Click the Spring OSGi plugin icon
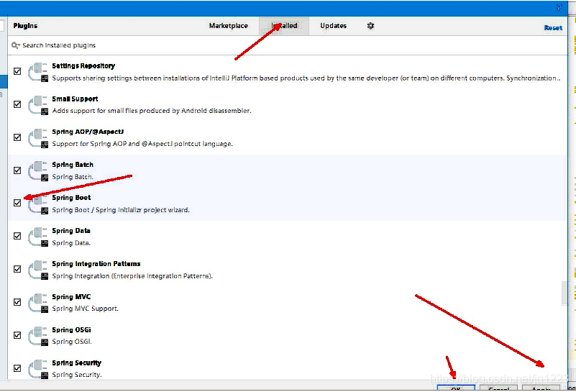This screenshot has width=576, height=392. (x=39, y=337)
